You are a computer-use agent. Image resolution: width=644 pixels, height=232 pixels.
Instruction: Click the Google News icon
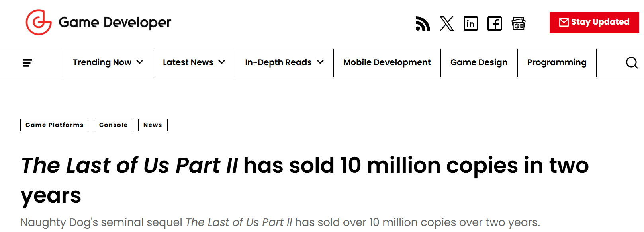pos(518,23)
